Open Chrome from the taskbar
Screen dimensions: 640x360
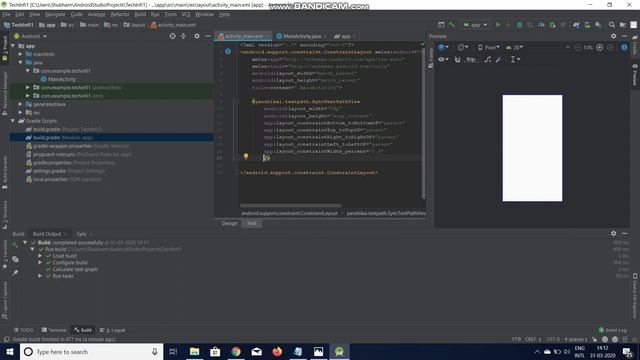[236, 351]
